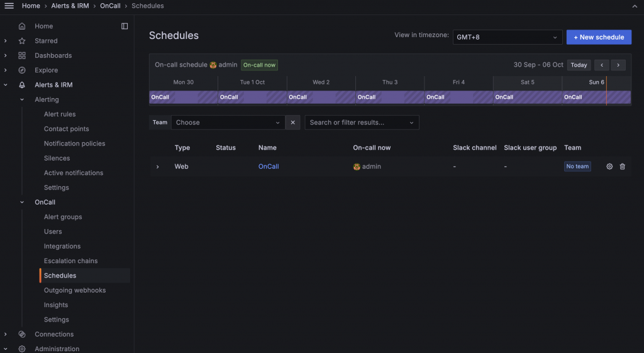Click Alerts & IRM in breadcrumb

tap(70, 6)
